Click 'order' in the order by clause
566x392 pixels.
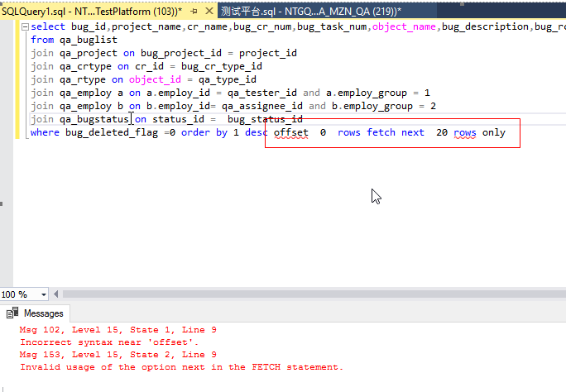195,132
